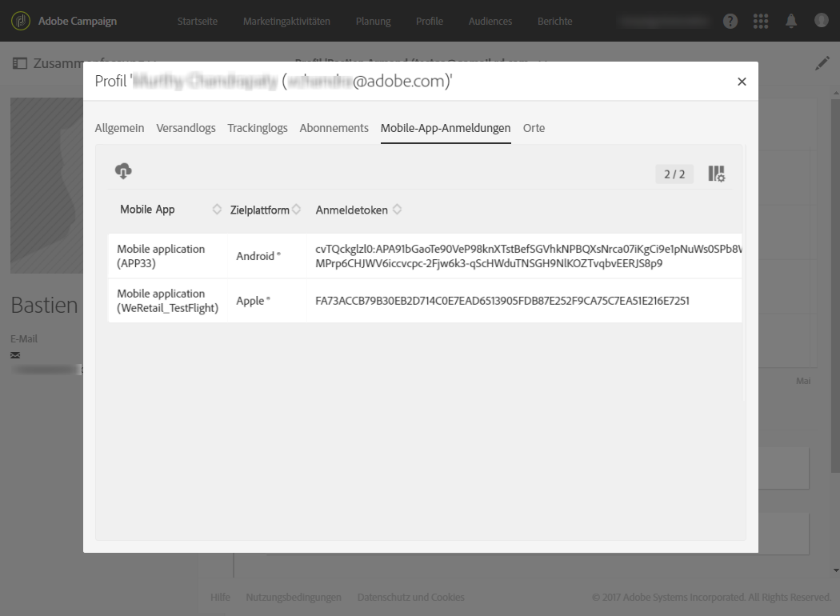Click the Zusammenfassung panel layout icon

[20, 63]
